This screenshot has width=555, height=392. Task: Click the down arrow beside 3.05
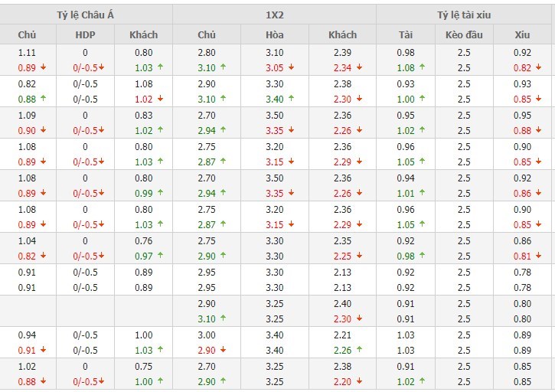290,67
